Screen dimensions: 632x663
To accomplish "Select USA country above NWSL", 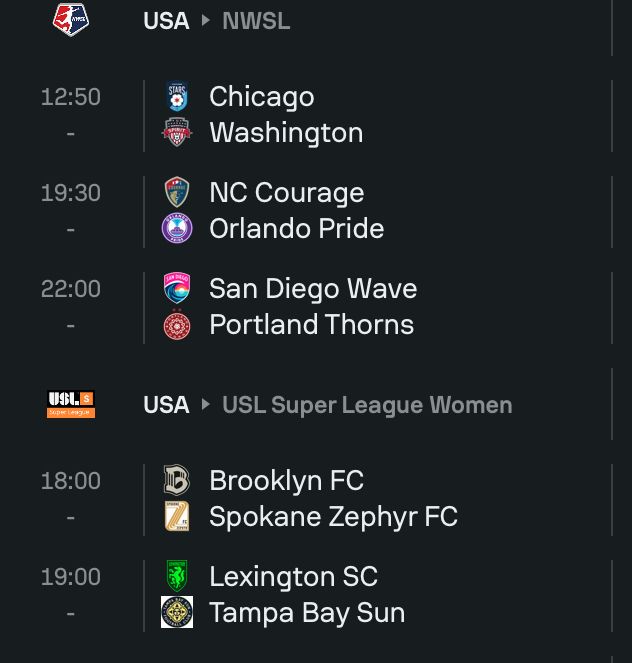I will [166, 21].
